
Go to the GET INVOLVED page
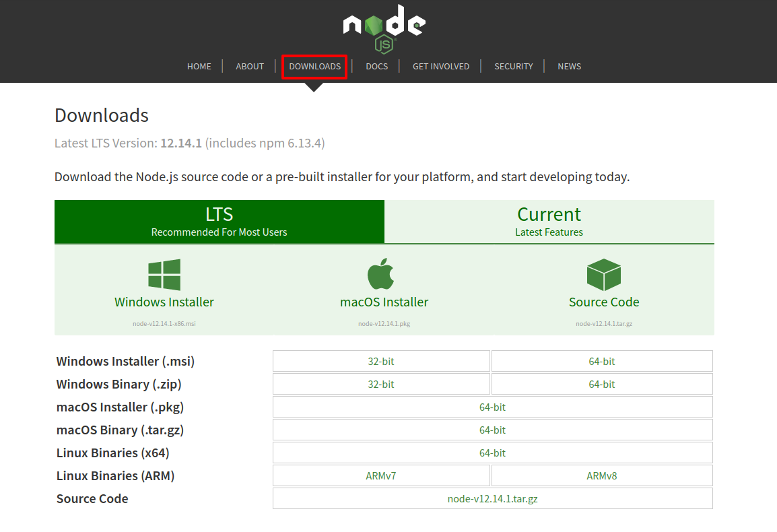(x=441, y=66)
